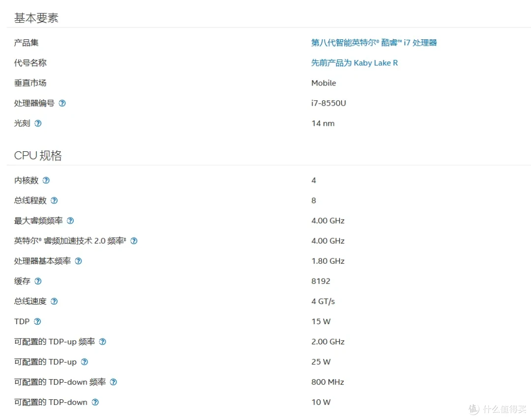Select the 25 W TDP-up value
Image resolution: width=531 pixels, height=420 pixels.
coord(321,362)
